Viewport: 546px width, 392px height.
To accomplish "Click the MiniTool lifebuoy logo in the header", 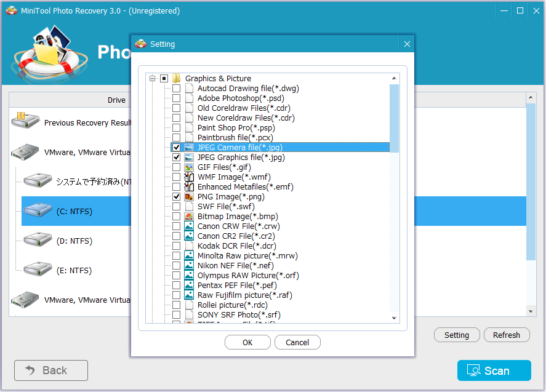I will click(50, 54).
